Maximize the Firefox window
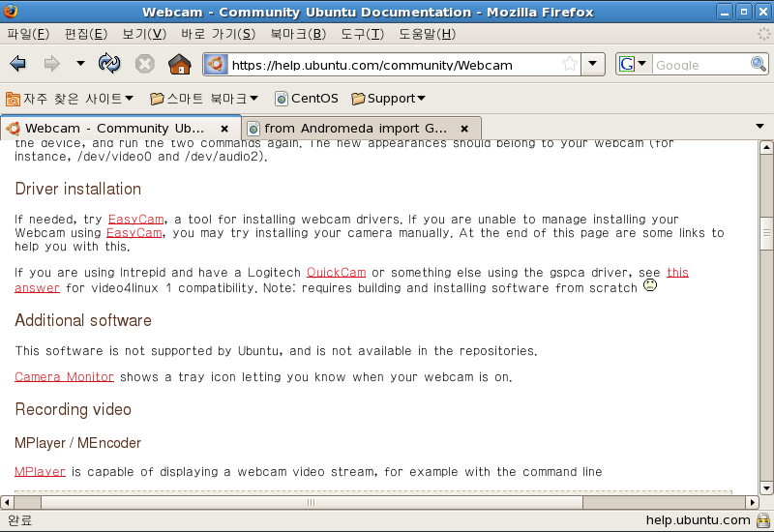Image resolution: width=774 pixels, height=532 pixels. (x=744, y=12)
